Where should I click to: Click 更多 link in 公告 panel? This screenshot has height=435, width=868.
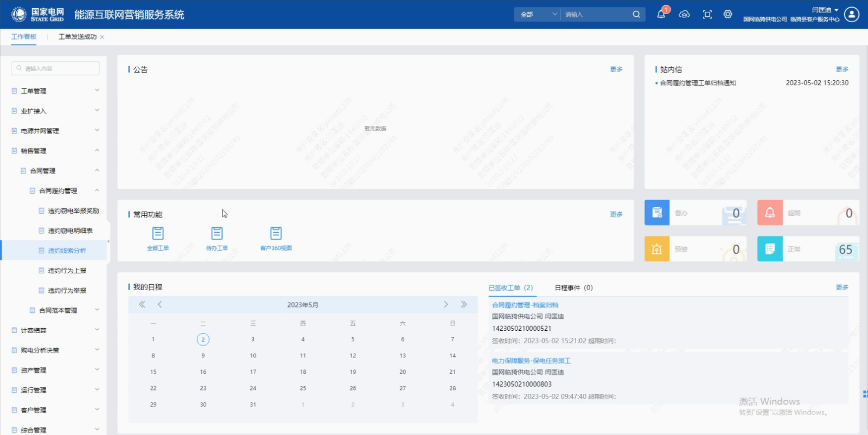point(616,69)
